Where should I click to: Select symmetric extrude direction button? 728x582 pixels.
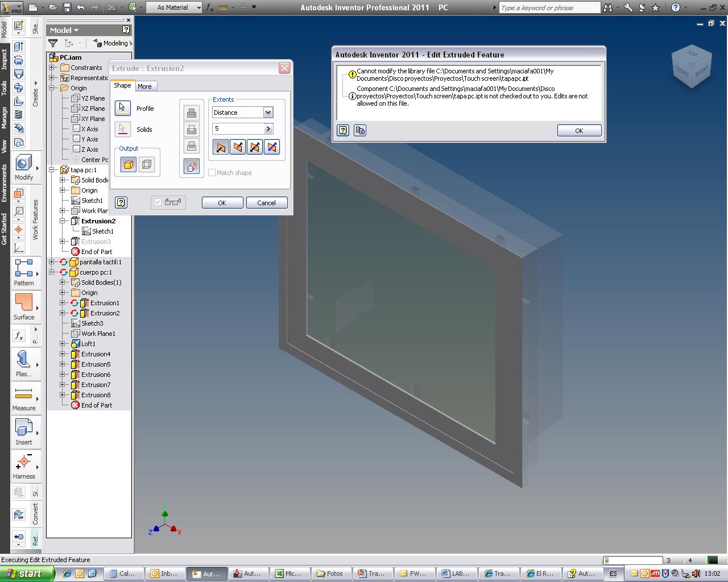click(255, 147)
